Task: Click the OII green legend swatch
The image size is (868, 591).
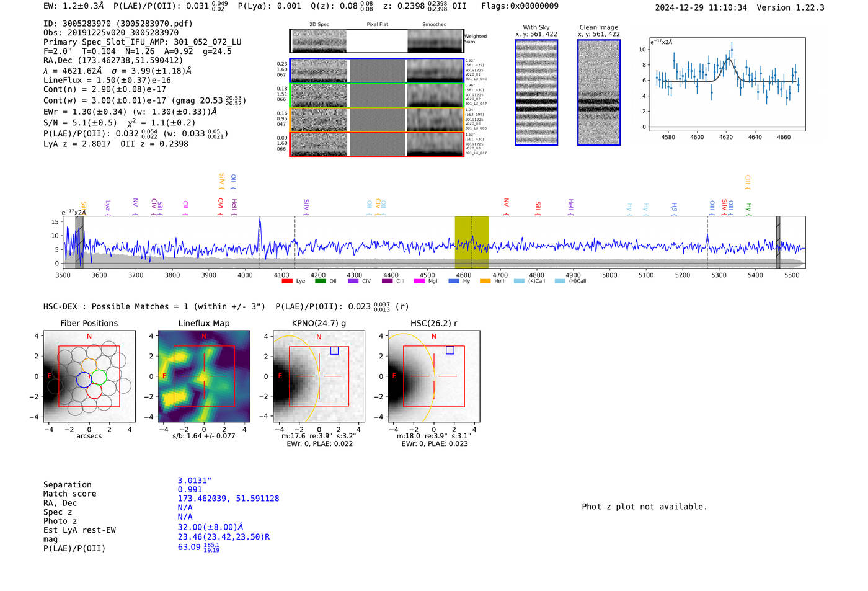Action: (x=320, y=281)
